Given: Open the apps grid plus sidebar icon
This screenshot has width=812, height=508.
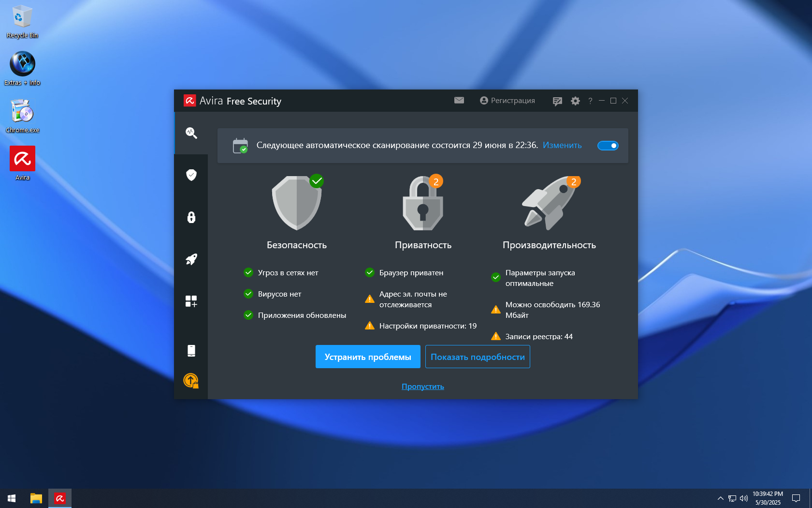Looking at the screenshot, I should (x=191, y=301).
